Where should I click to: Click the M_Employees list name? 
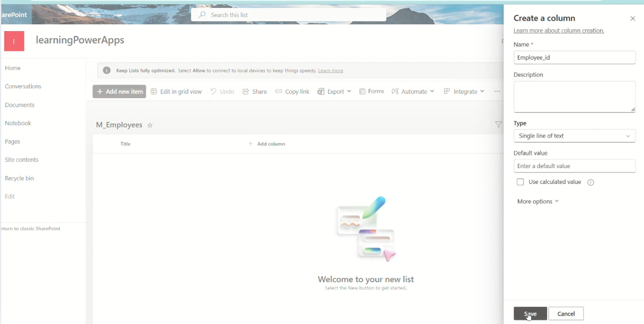119,125
